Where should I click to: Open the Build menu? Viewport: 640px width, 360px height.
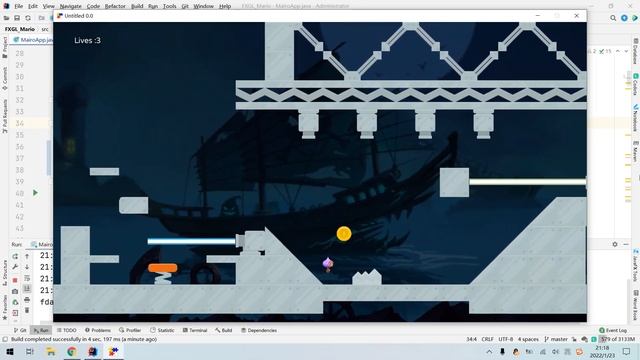(x=137, y=6)
